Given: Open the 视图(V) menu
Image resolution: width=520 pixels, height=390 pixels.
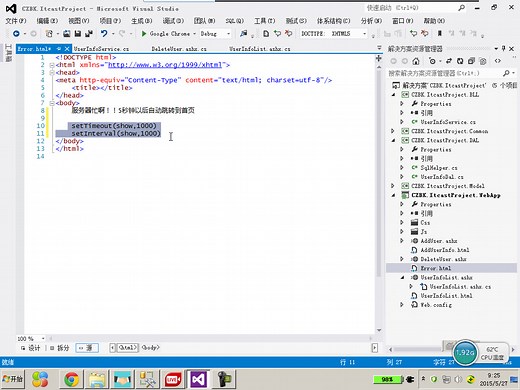Looking at the screenshot, I should [x=79, y=21].
